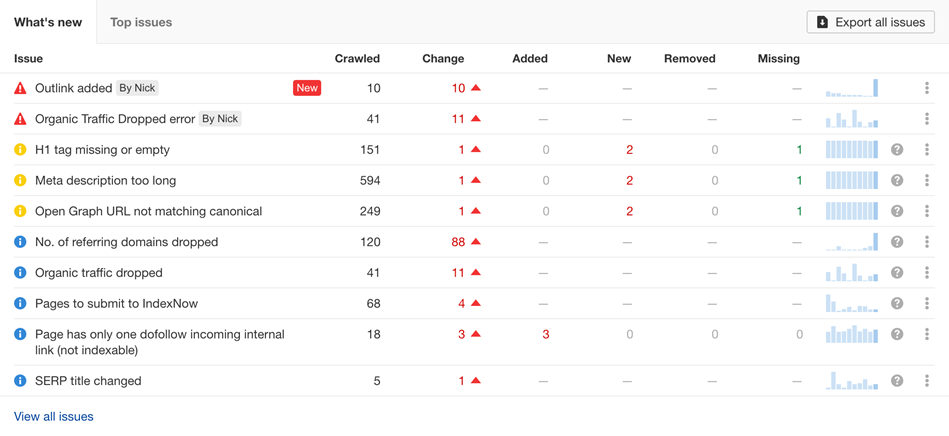The height and width of the screenshot is (436, 949).
Task: Open No. of referring domains dropped issue
Action: click(126, 242)
